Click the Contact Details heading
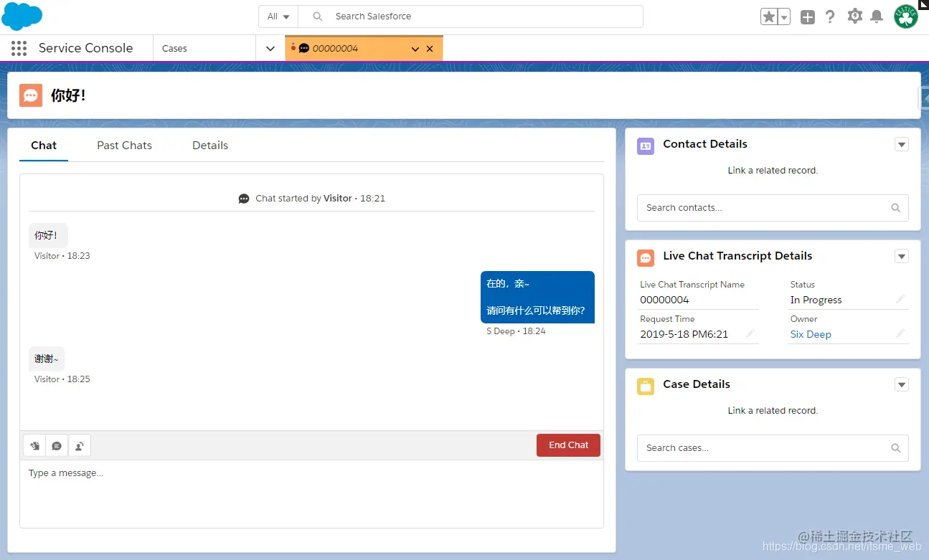The width and height of the screenshot is (929, 560). pos(705,144)
